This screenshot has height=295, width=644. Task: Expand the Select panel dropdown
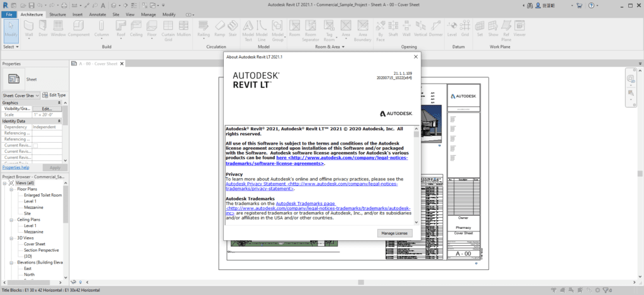[11, 47]
